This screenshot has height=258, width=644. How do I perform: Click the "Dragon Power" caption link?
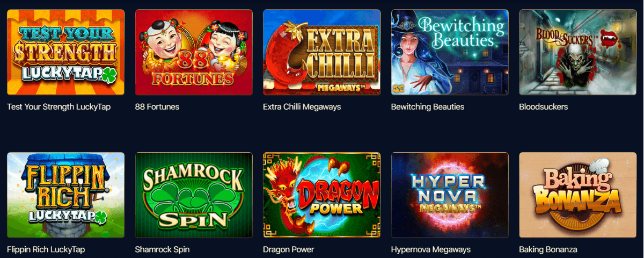coord(289,249)
